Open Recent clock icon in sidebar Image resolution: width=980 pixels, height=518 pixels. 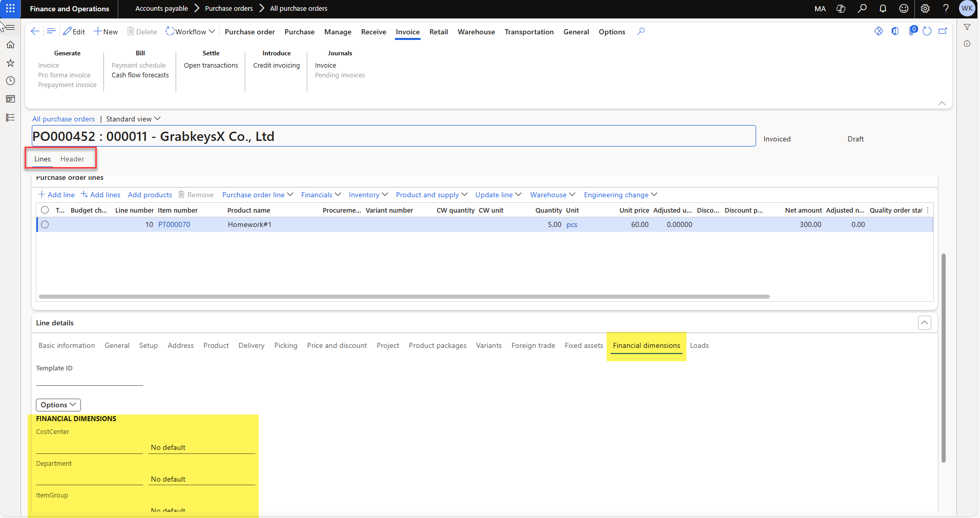[10, 81]
